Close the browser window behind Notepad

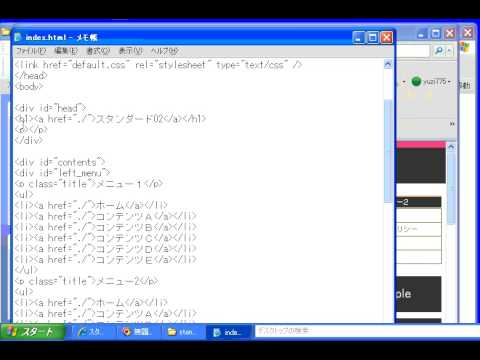(450, 34)
